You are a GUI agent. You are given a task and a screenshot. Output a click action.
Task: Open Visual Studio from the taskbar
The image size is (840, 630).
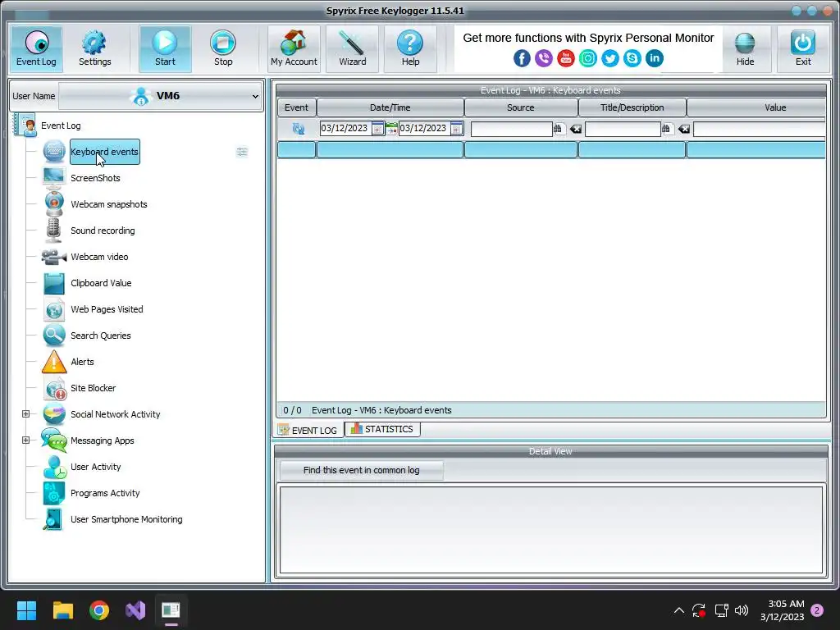135,610
